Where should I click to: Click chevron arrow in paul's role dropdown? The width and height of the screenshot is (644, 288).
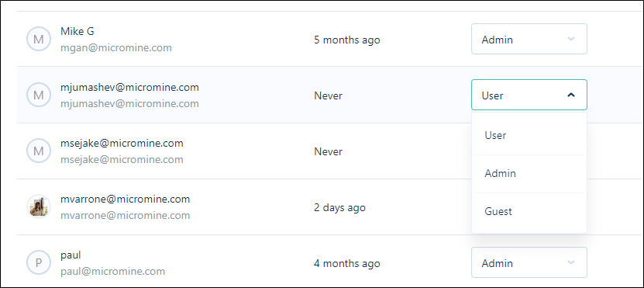570,262
